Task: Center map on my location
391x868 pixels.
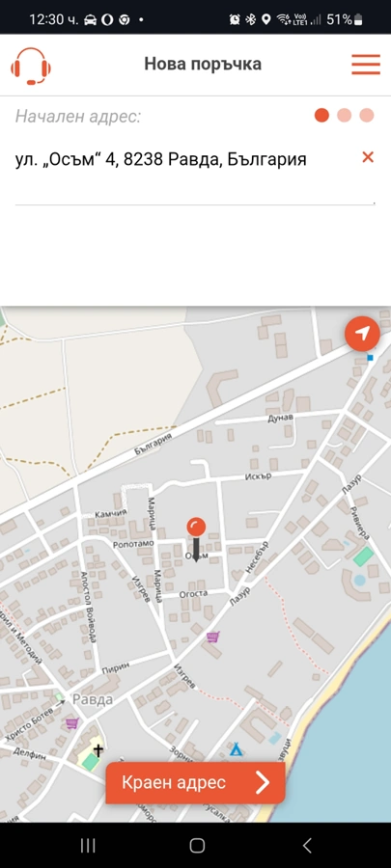Action: [362, 334]
